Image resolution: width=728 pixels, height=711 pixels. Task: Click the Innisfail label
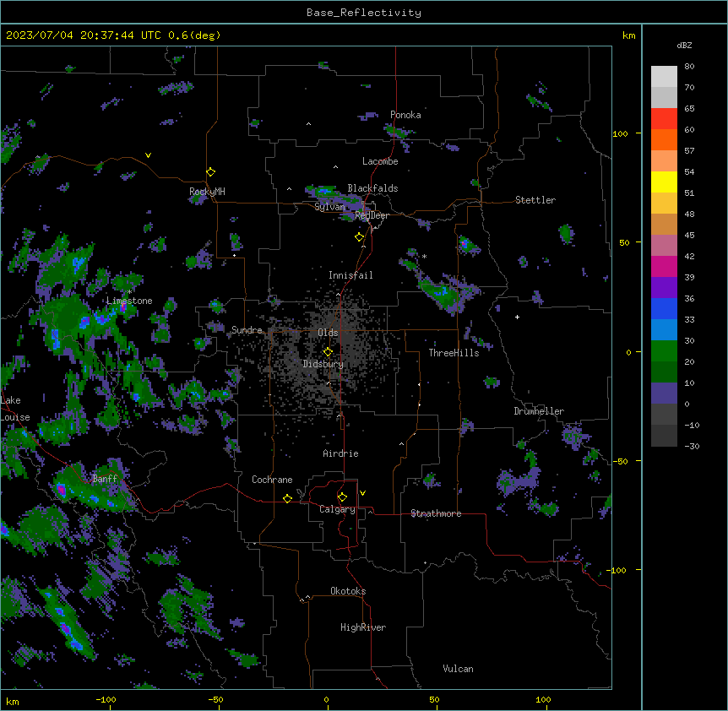[x=350, y=275]
